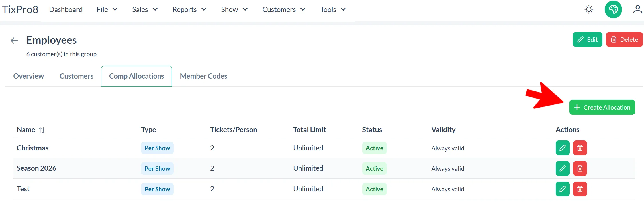Click the Per Show badge in Christmas row
Viewport: 644px width, 207px height.
click(x=157, y=148)
